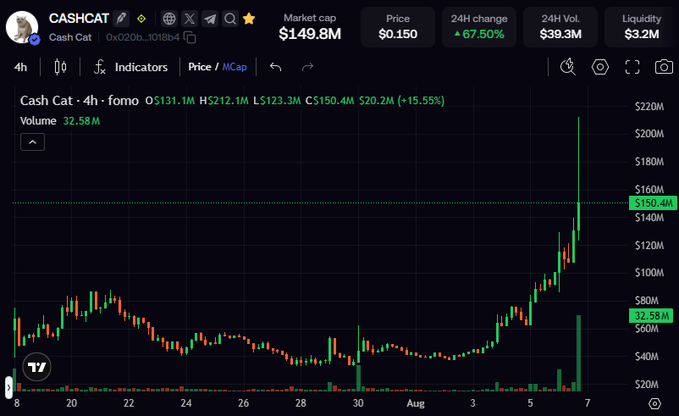This screenshot has height=416, width=679.
Task: Open the Telegram link icon
Action: [x=210, y=19]
